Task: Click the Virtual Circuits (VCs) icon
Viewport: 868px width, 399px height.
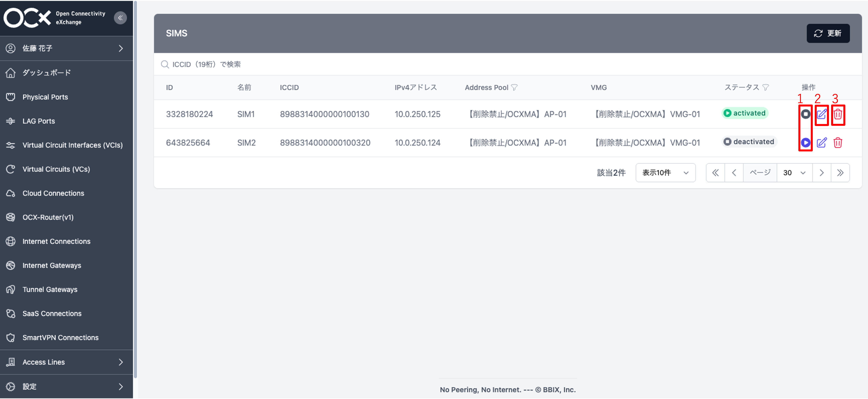Action: tap(10, 169)
